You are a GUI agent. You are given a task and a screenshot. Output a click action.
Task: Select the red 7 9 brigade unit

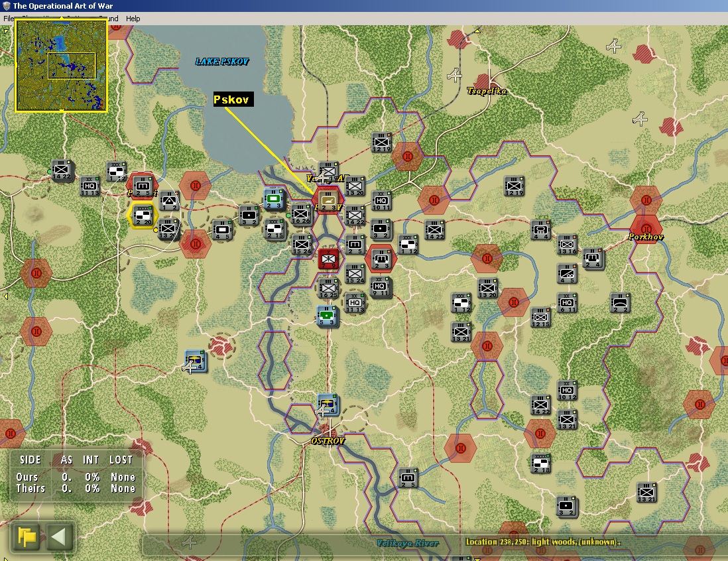[x=328, y=259]
